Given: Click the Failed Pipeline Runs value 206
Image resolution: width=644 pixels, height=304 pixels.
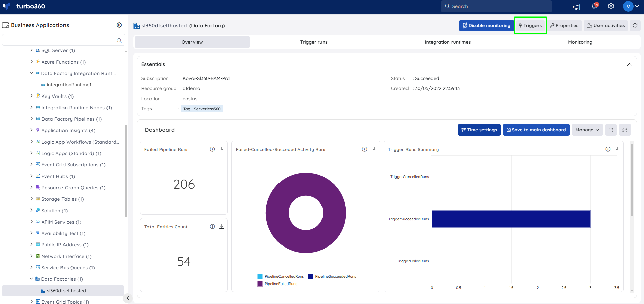Looking at the screenshot, I should (184, 184).
